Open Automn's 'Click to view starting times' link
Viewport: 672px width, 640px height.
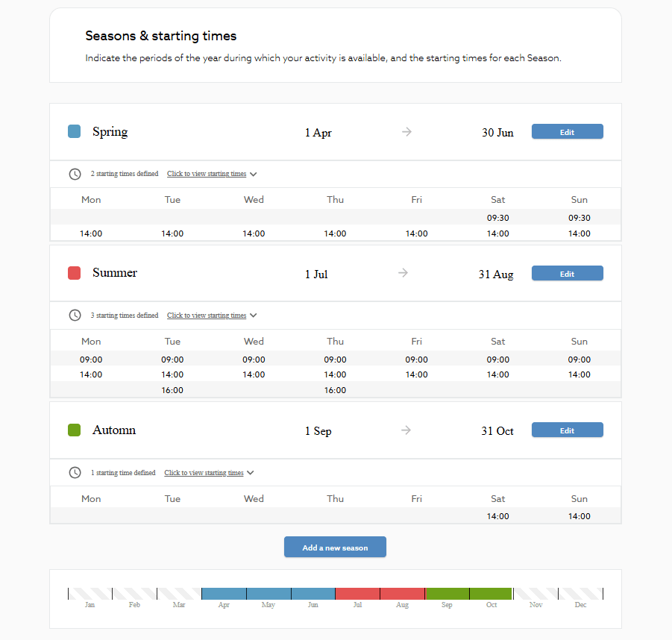pos(204,472)
